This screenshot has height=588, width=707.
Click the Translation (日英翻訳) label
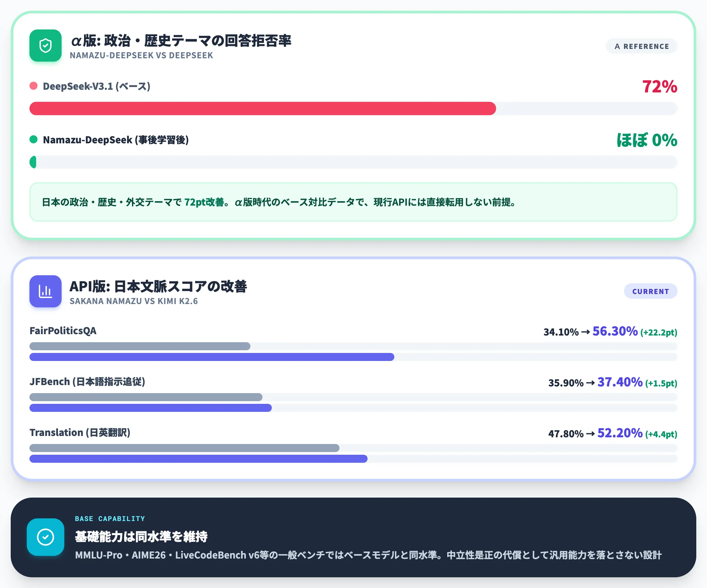pos(80,432)
